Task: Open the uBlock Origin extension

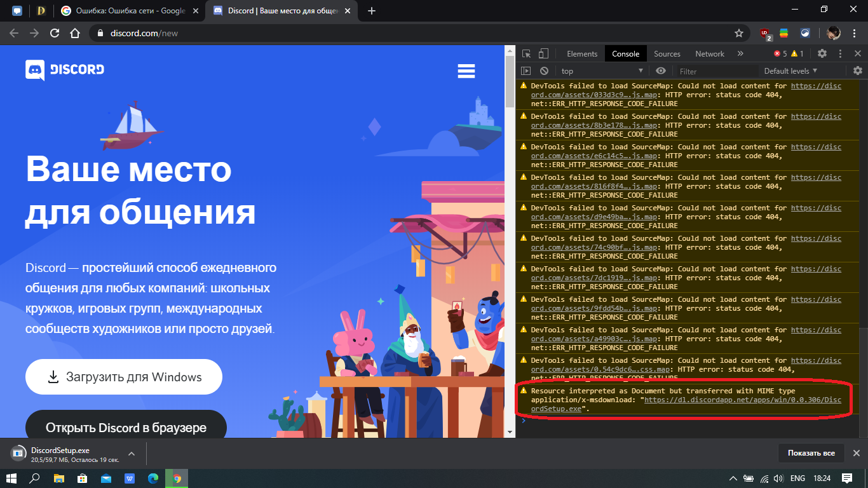Action: point(765,34)
